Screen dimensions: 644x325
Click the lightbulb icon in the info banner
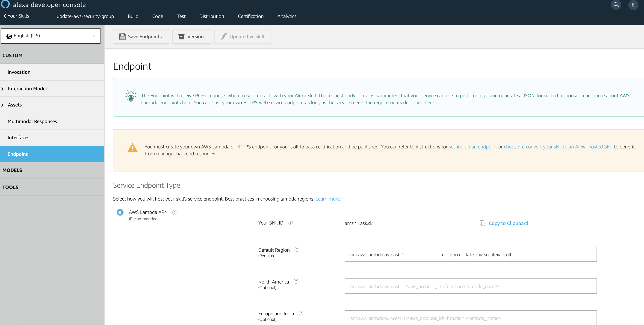[130, 95]
